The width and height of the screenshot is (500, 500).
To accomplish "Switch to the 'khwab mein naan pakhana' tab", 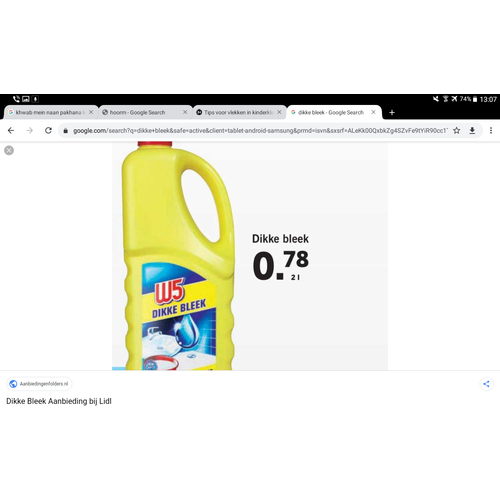I will point(48,112).
